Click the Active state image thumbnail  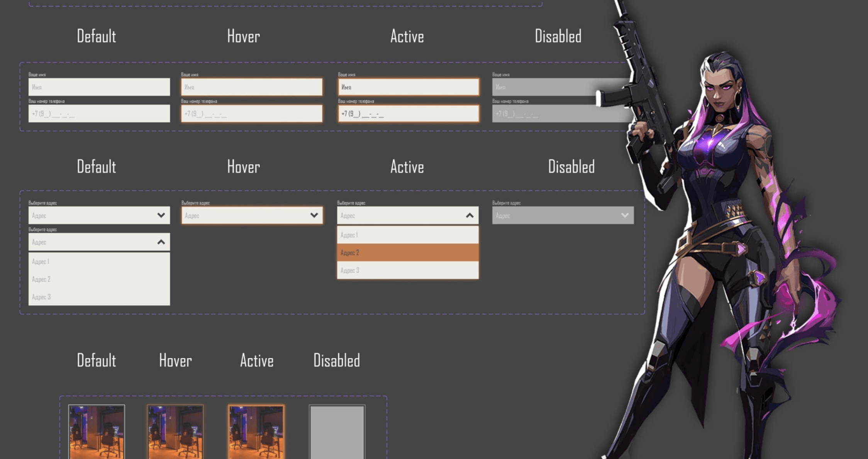(x=256, y=432)
